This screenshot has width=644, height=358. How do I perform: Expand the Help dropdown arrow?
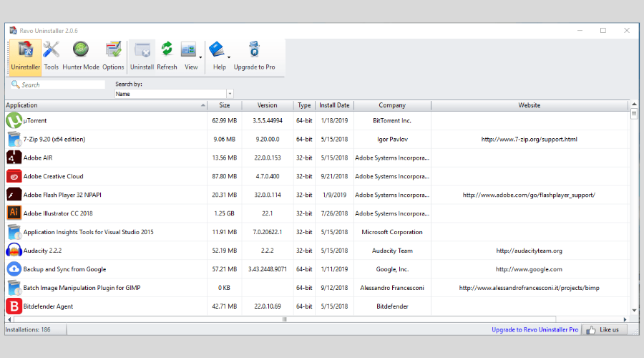point(229,57)
